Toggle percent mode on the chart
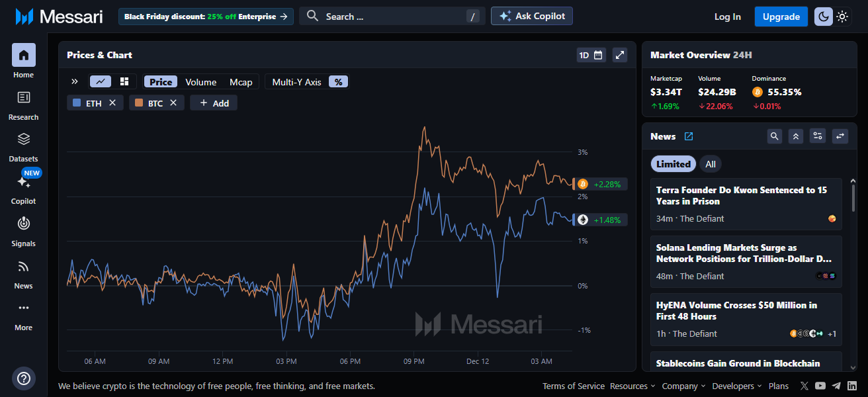Screen dimensions: 868x397 [338, 82]
